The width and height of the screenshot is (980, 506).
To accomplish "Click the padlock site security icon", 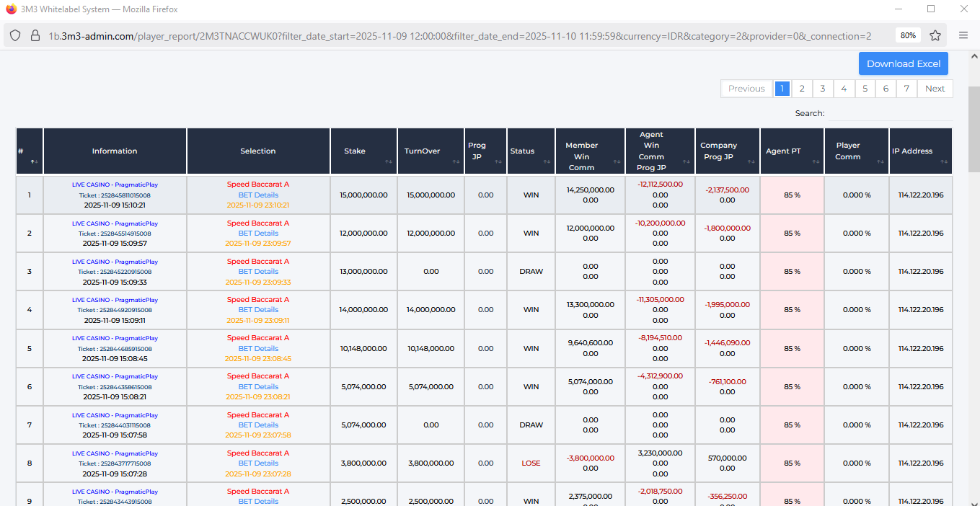I will [35, 35].
